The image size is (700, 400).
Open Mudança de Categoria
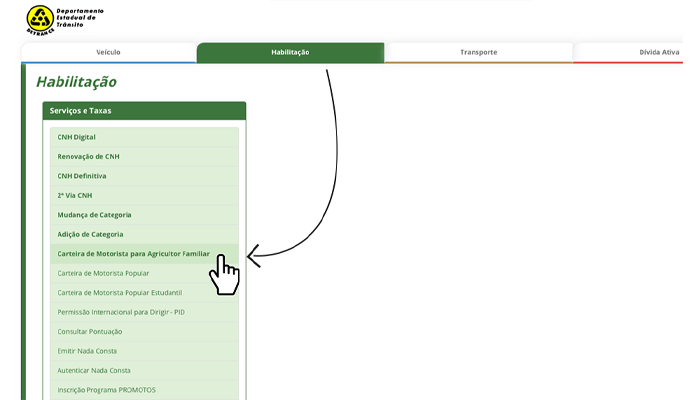coord(144,215)
